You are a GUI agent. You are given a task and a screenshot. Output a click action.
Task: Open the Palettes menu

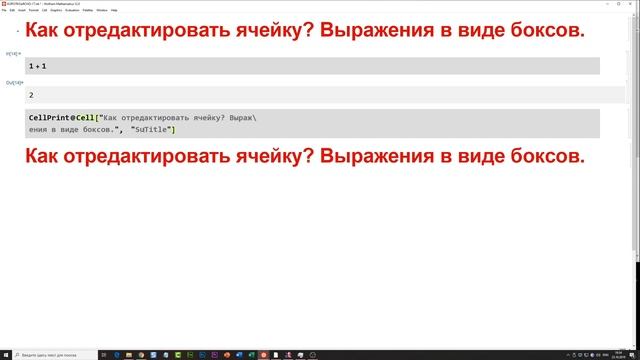point(88,10)
